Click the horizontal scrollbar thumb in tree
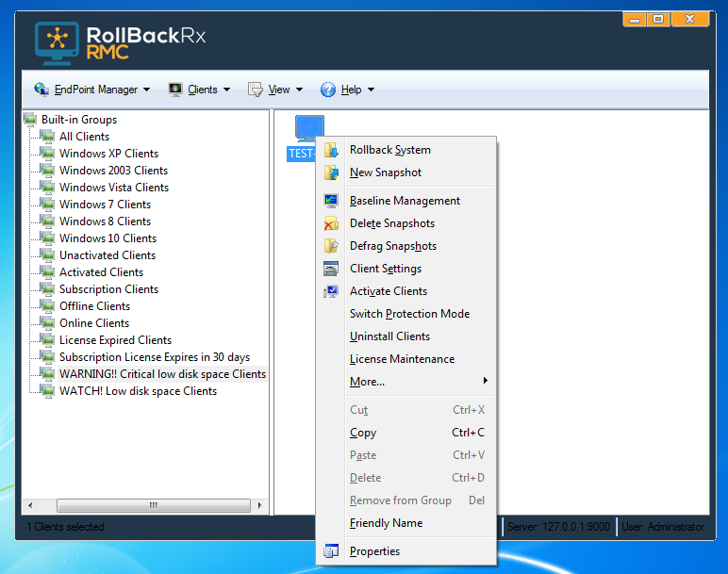728x574 pixels. 153,505
